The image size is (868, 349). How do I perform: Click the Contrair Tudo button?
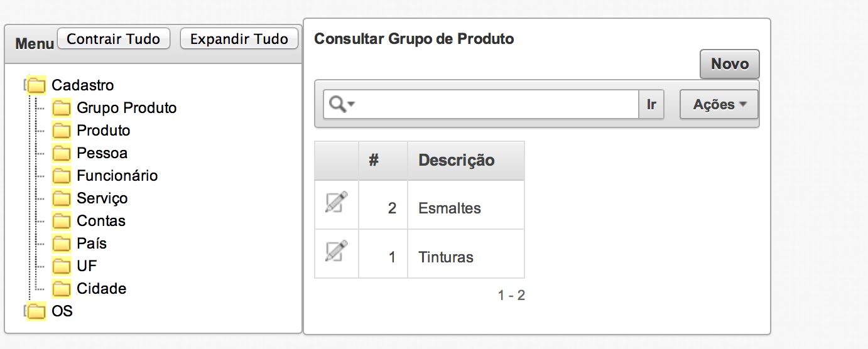pos(114,39)
